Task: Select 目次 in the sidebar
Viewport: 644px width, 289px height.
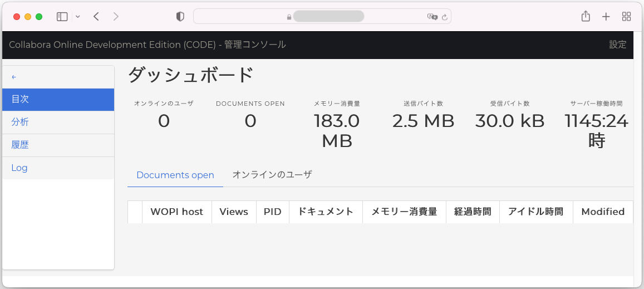Action: pos(58,100)
